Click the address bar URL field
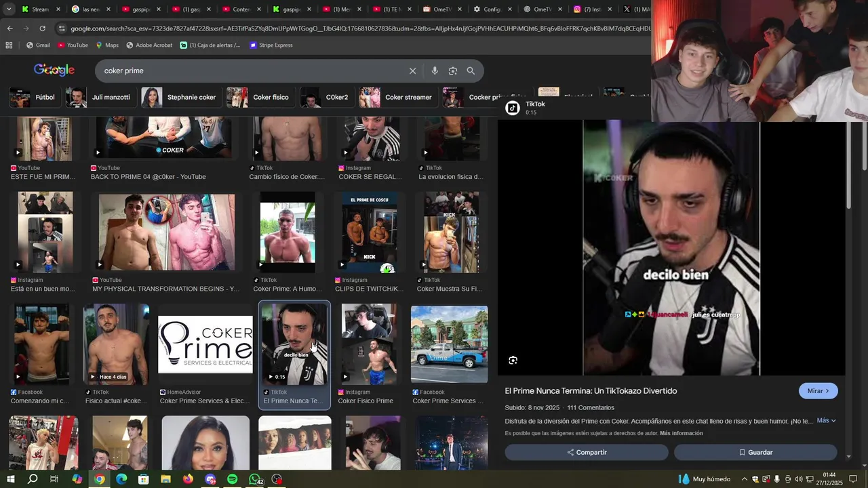Image resolution: width=868 pixels, height=488 pixels. click(x=359, y=28)
